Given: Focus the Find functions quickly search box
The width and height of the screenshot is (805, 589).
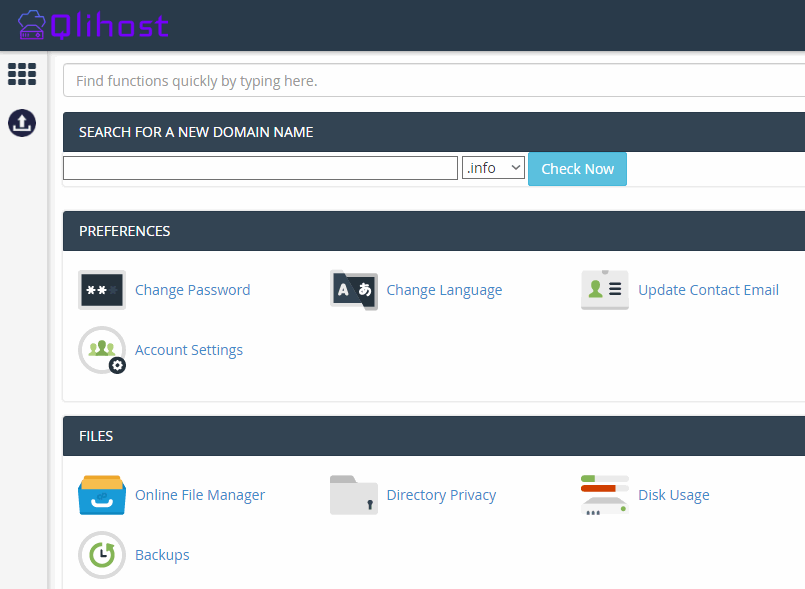Looking at the screenshot, I should point(434,81).
